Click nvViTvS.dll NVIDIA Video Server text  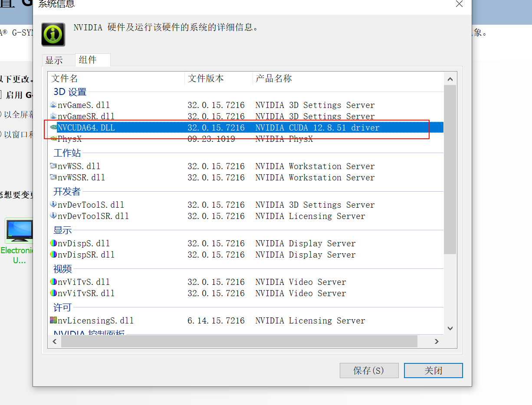[301, 282]
